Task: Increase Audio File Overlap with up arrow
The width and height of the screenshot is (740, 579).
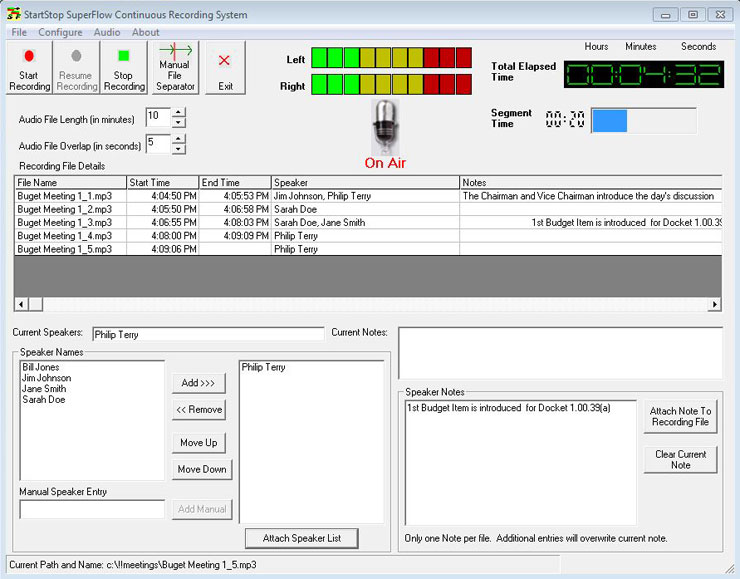Action: click(x=178, y=139)
